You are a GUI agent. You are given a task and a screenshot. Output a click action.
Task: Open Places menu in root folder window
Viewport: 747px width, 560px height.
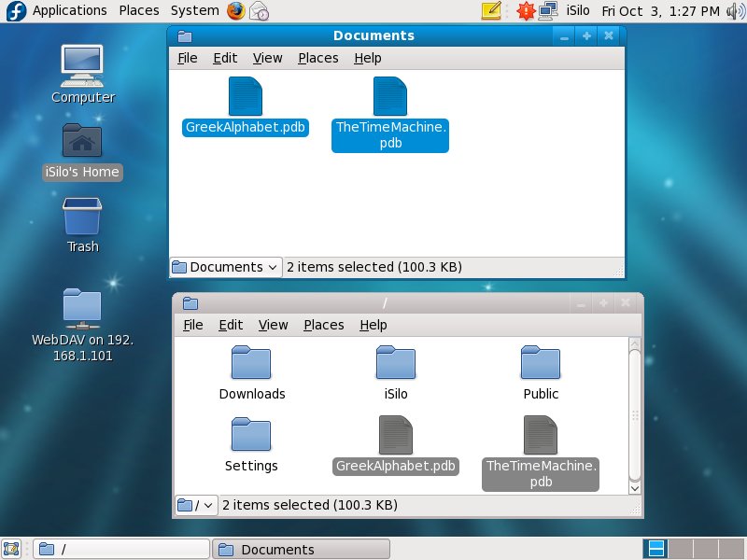pyautogui.click(x=324, y=325)
